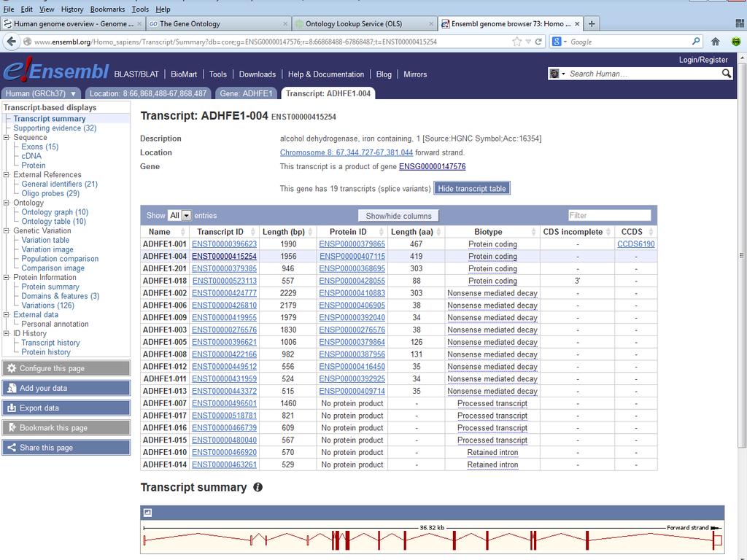Open gene link ENSG00000147576
747x560 pixels.
pyautogui.click(x=432, y=166)
